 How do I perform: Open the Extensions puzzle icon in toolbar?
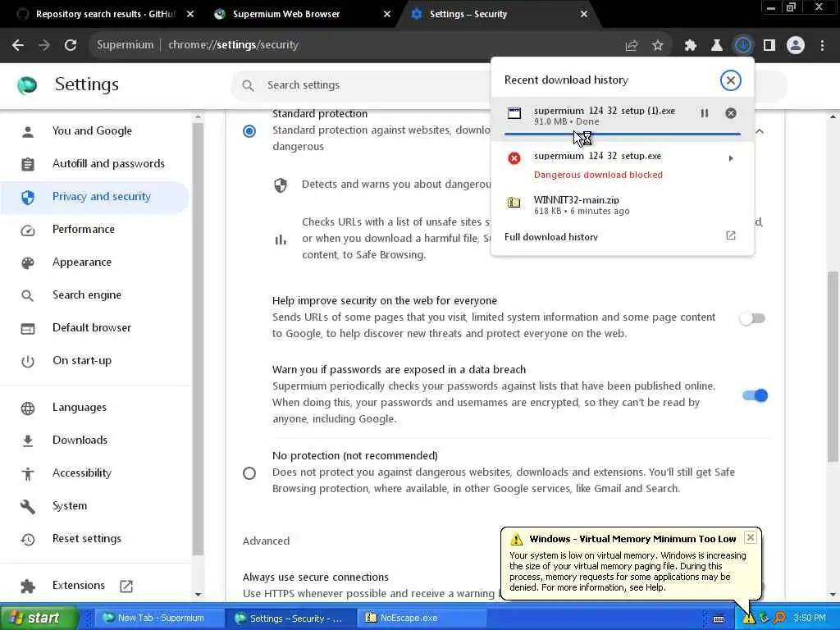coord(691,46)
